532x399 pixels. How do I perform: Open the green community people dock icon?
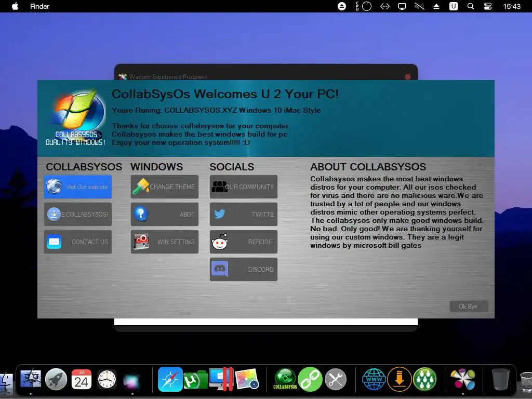425,379
